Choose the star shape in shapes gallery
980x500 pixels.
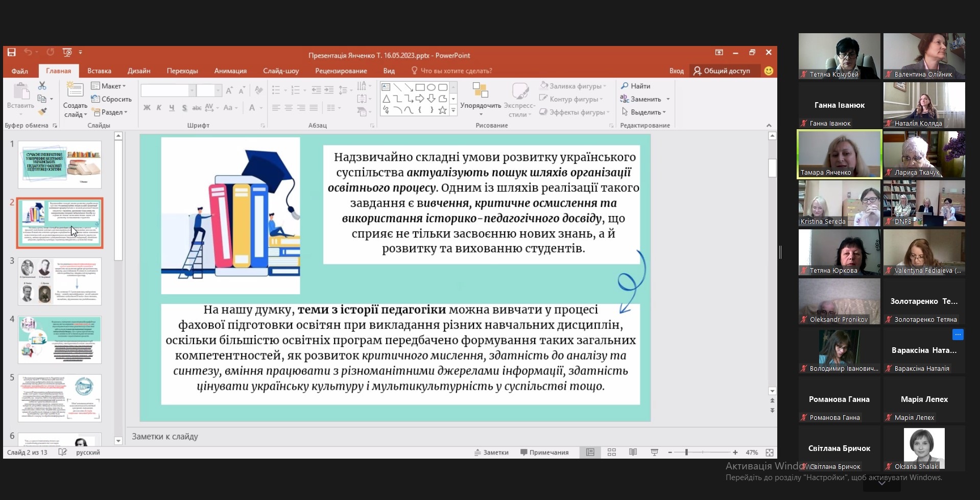coord(442,110)
